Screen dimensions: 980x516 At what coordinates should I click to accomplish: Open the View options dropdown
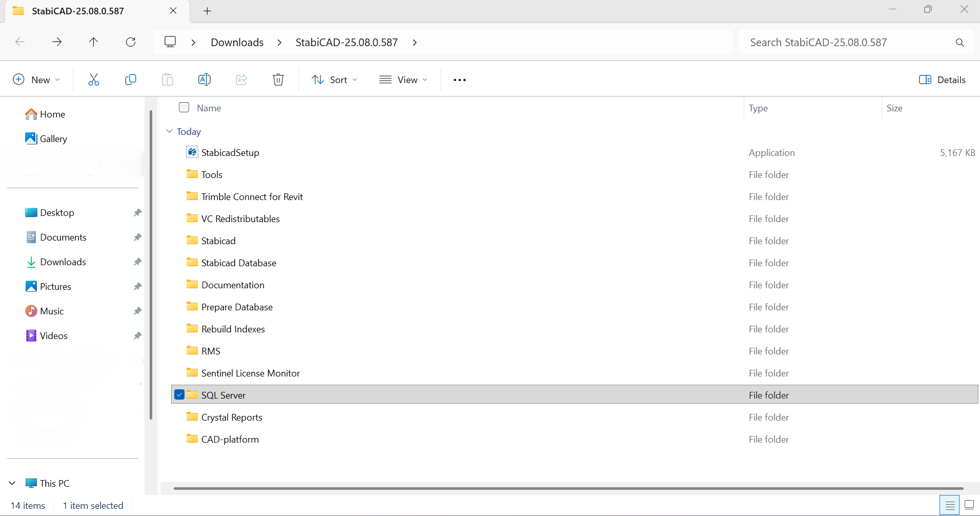tap(403, 80)
